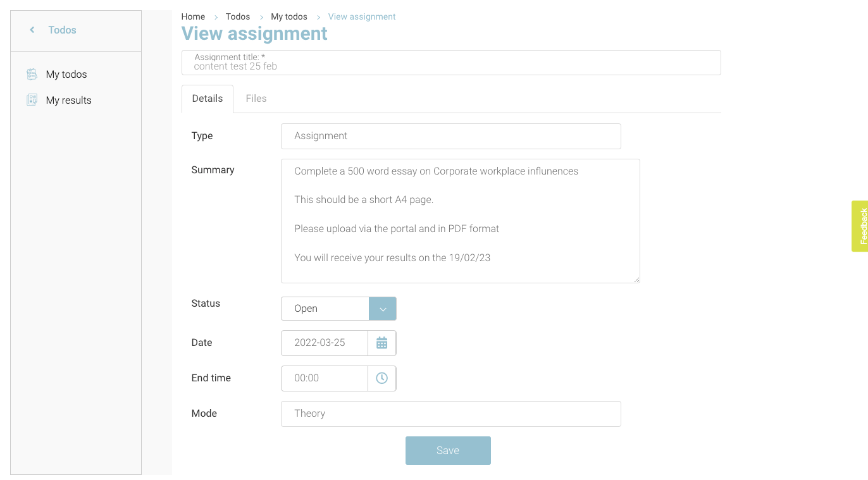
Task: Focus the Summary text area
Action: (460, 221)
